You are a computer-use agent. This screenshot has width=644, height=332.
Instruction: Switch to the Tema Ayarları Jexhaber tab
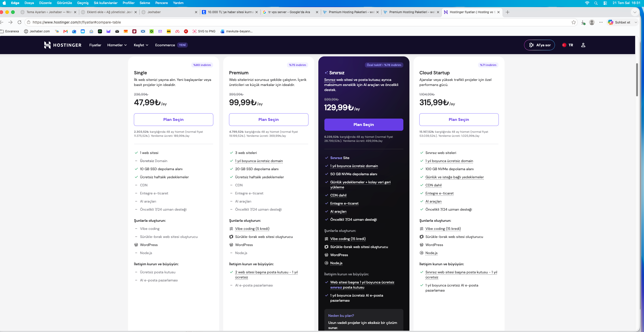[48, 12]
